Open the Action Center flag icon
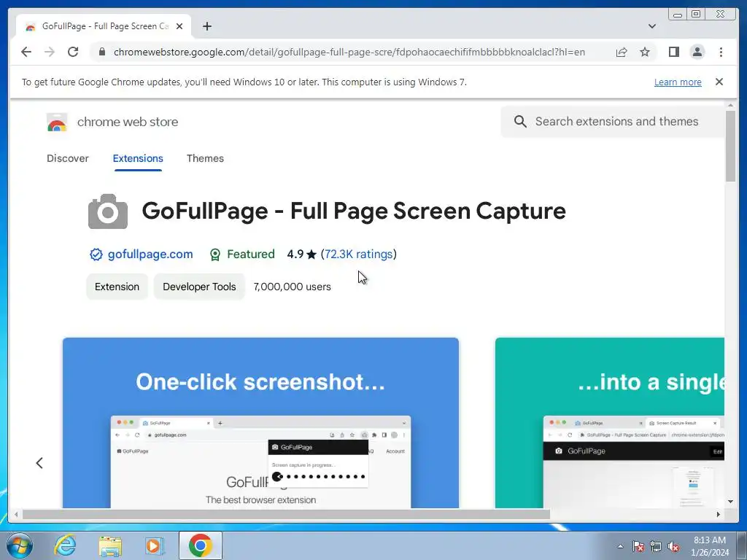The image size is (747, 560). (x=638, y=546)
